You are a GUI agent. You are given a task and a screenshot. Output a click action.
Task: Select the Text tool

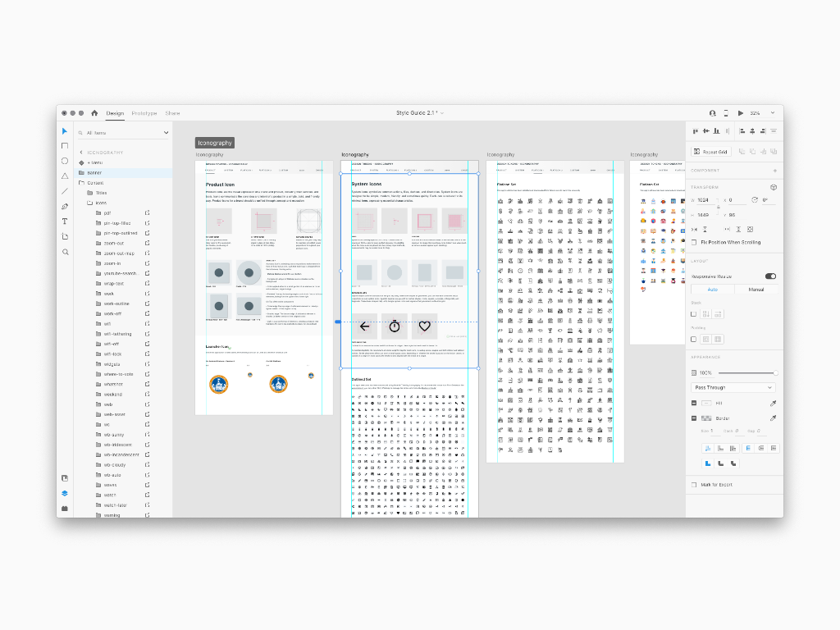pos(65,221)
